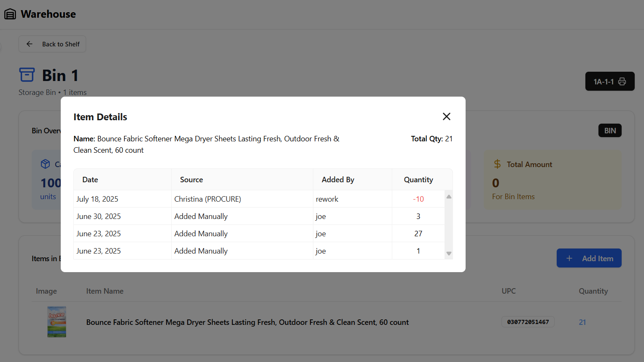Screen dimensions: 644x362
Task: Click the Warehouse logo icon
Action: 10,14
